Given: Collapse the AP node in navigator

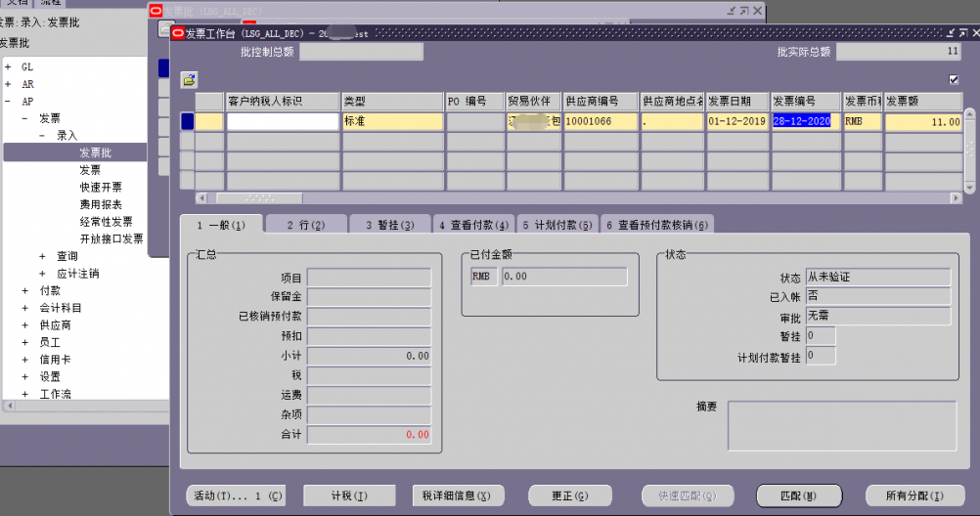Looking at the screenshot, I should pos(9,101).
